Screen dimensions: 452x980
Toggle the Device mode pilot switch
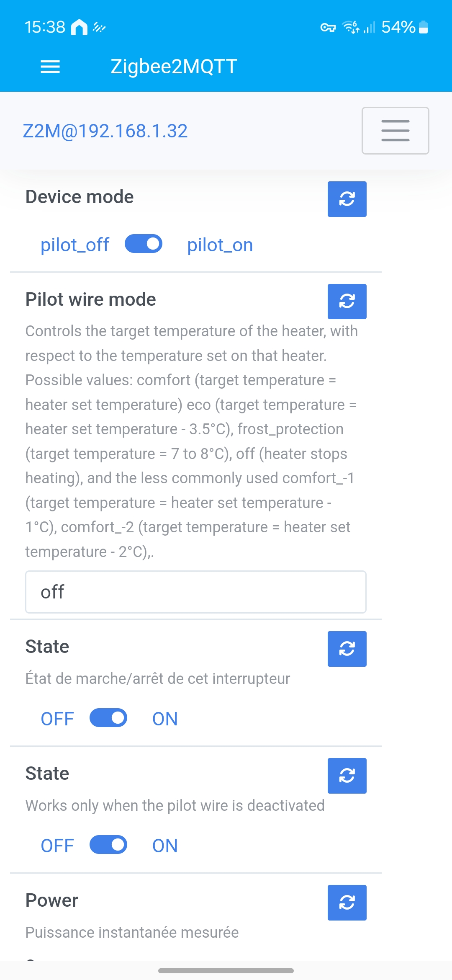[144, 244]
